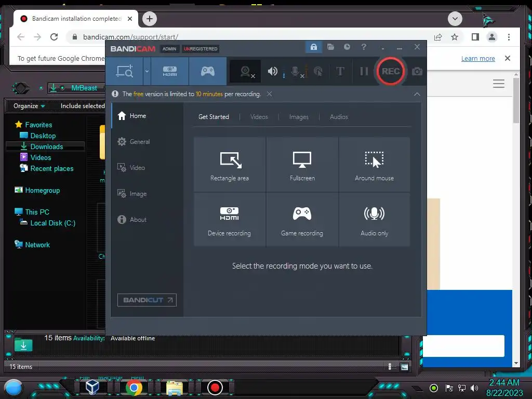Click the volume icon in system tray
The image size is (532, 399).
(474, 388)
